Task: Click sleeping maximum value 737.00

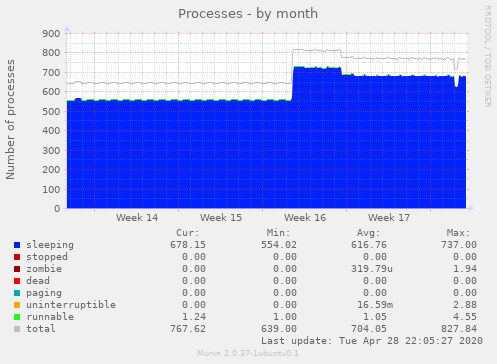Action: (459, 245)
